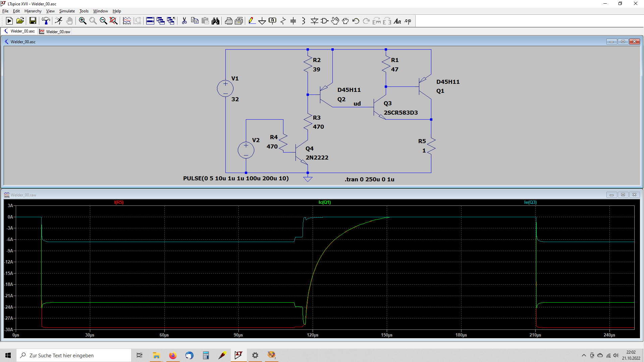Open the Component gate icon
Screen dimensions: 644x362
325,21
